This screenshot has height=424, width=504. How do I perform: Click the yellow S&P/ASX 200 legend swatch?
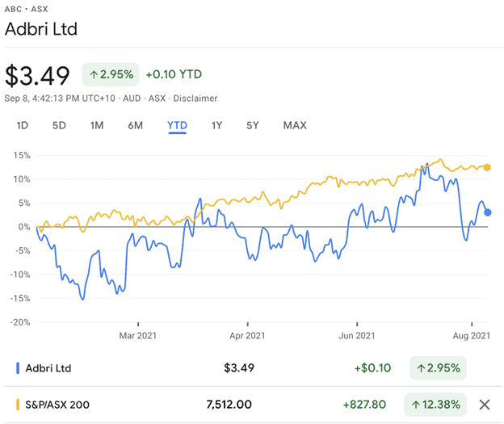(x=18, y=405)
